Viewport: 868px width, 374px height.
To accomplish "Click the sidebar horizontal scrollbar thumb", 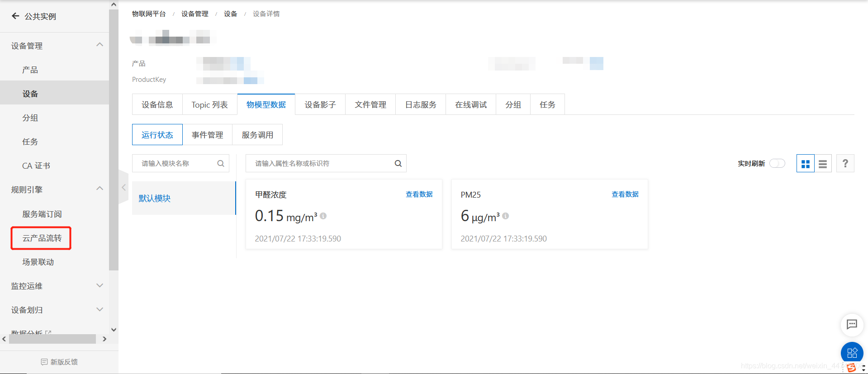I will [52, 339].
